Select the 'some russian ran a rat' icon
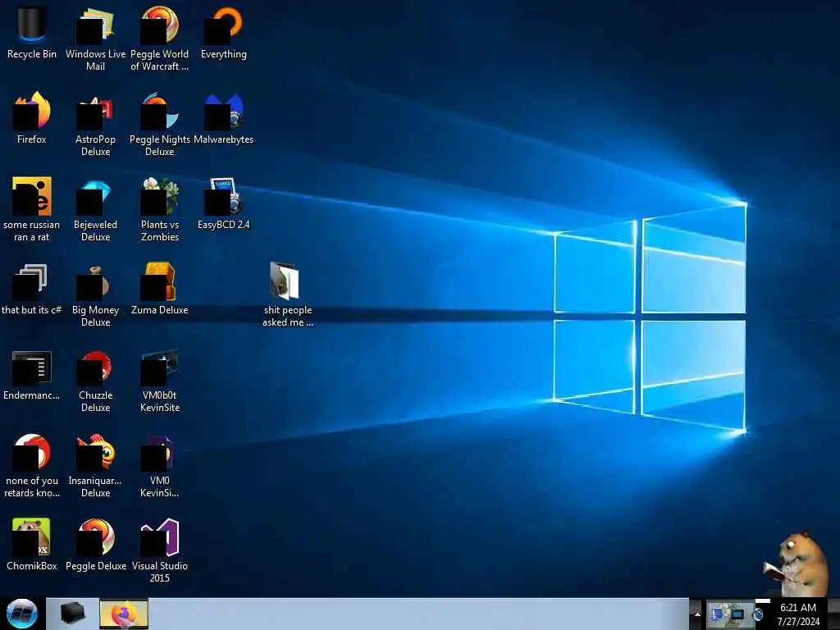 tap(32, 209)
